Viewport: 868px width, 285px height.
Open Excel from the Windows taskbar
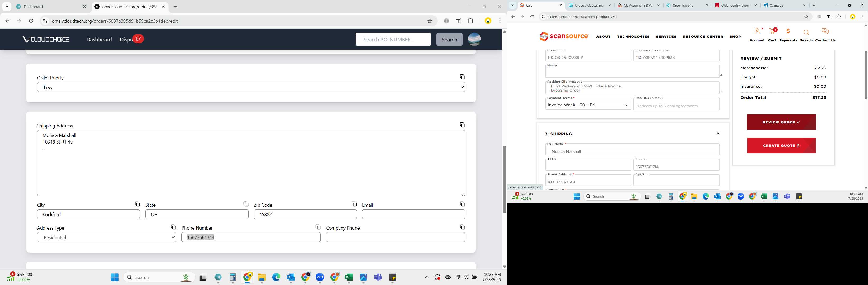pyautogui.click(x=349, y=277)
